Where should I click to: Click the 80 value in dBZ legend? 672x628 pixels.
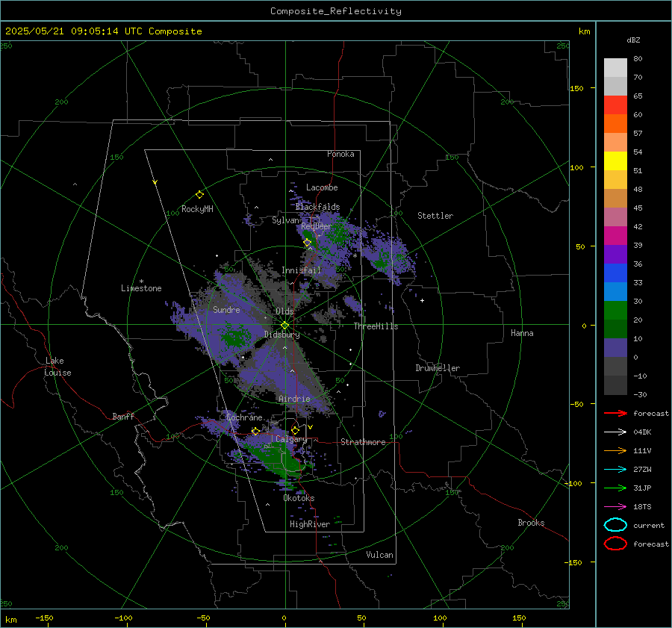click(x=638, y=59)
